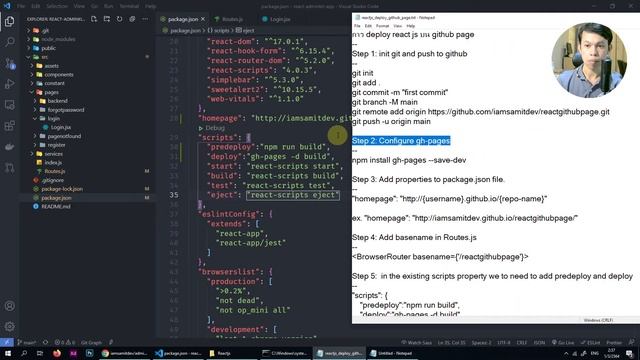Click the 'Step 2: Configure gh-pages' line in Notepad

pos(401,141)
